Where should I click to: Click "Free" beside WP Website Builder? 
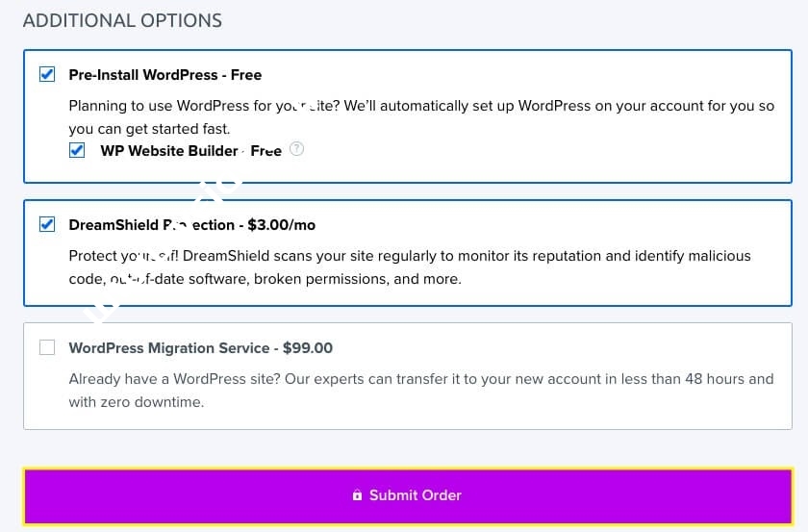coord(266,150)
